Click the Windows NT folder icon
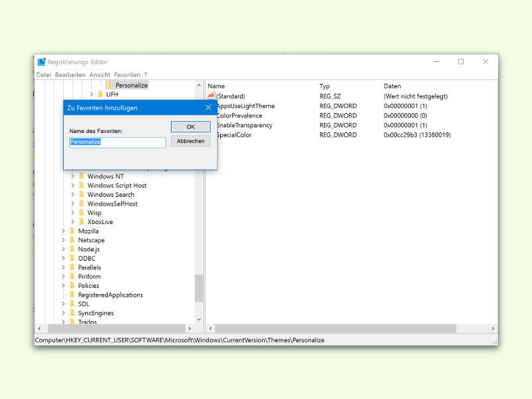 coord(81,176)
